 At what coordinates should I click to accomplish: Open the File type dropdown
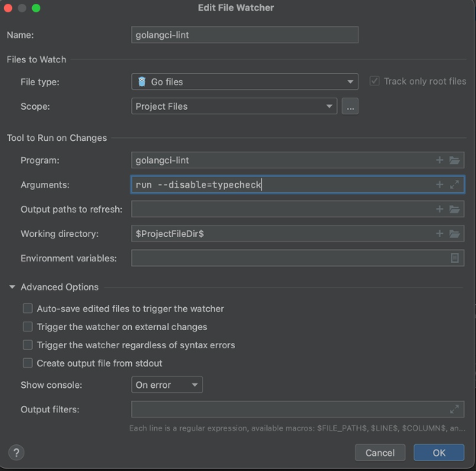244,82
